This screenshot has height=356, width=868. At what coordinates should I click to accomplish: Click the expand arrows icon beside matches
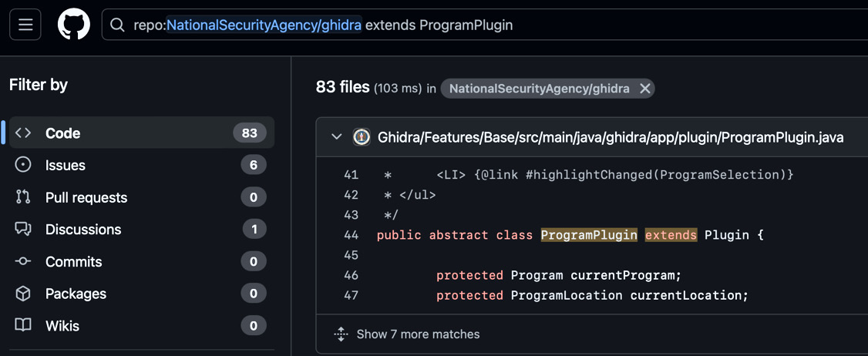pos(341,334)
